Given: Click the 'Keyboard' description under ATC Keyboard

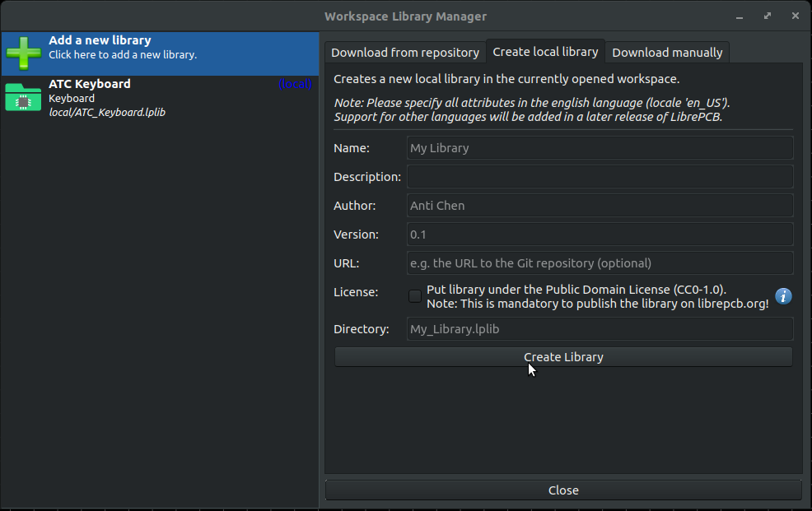Looking at the screenshot, I should [72, 98].
